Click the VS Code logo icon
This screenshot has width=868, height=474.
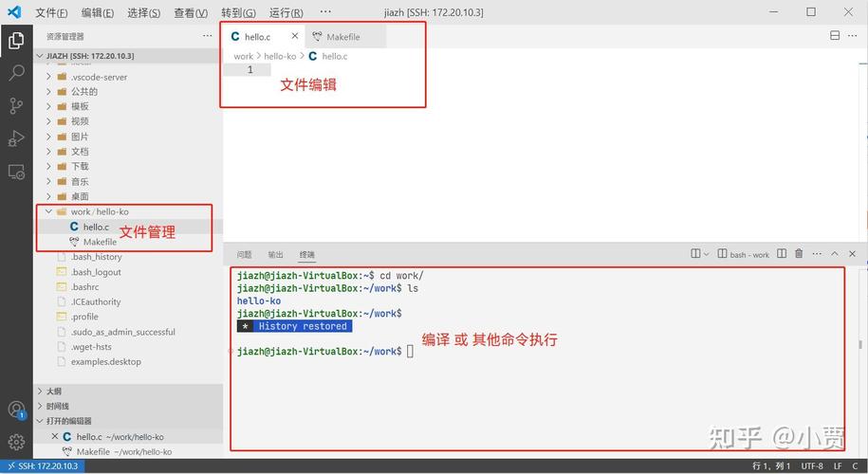[x=14, y=12]
